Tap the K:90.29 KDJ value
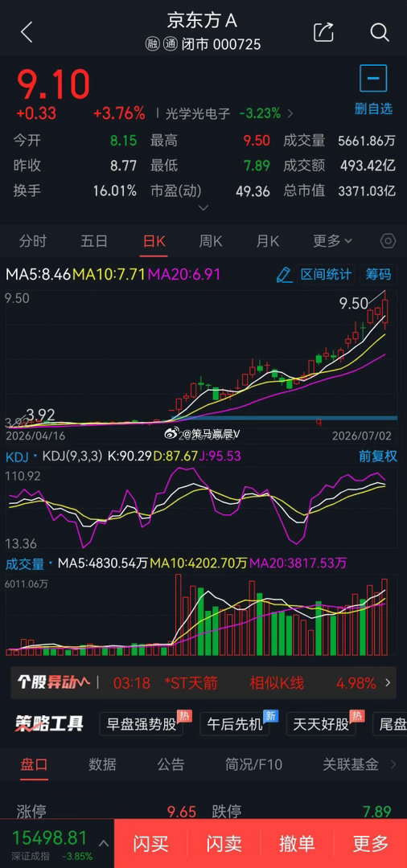Viewport: 407px width, 868px height. tap(131, 457)
